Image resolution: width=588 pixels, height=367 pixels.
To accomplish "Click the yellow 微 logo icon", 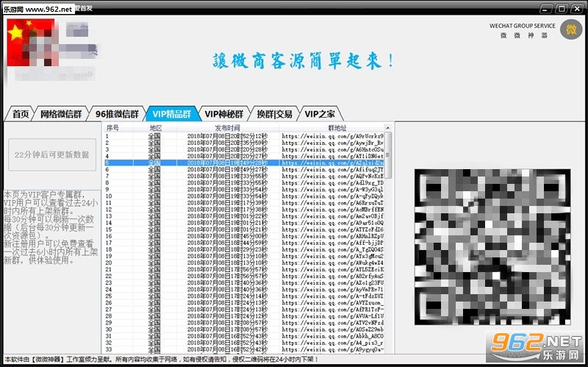I will pyautogui.click(x=571, y=29).
